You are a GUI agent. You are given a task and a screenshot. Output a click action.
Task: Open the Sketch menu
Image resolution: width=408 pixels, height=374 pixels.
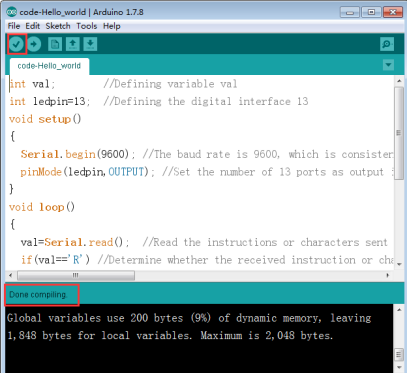tap(58, 26)
